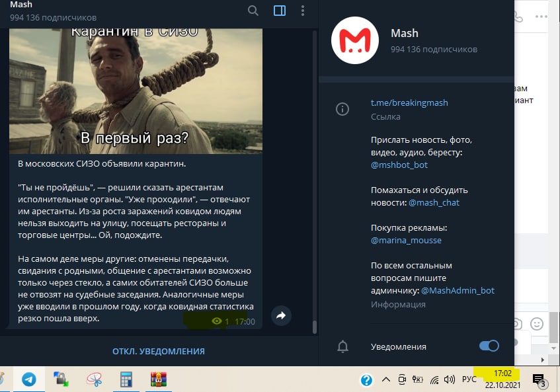The height and width of the screenshot is (392, 560).
Task: Toggle the channel info side panel icon
Action: [279, 11]
